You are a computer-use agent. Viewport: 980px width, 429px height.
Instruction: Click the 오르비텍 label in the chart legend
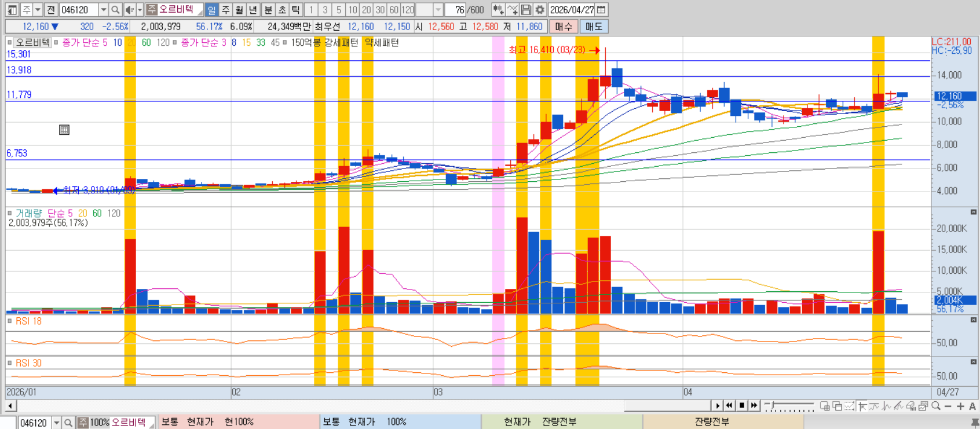[33, 42]
